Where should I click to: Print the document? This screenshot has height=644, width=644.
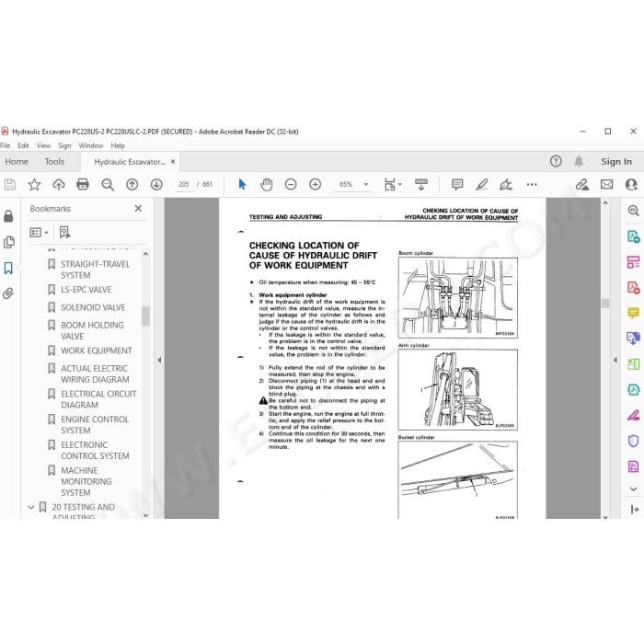tap(83, 184)
